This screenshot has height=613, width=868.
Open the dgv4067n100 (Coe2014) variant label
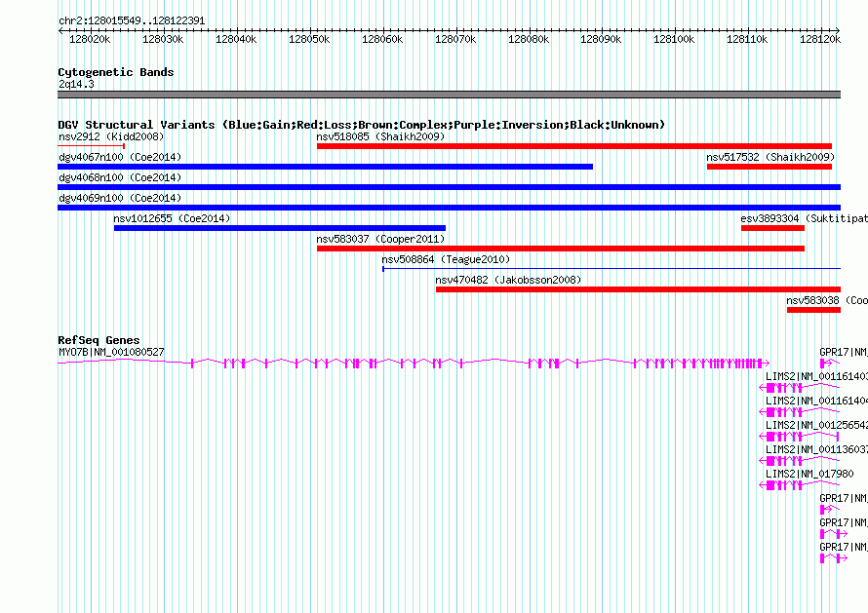[x=120, y=157]
